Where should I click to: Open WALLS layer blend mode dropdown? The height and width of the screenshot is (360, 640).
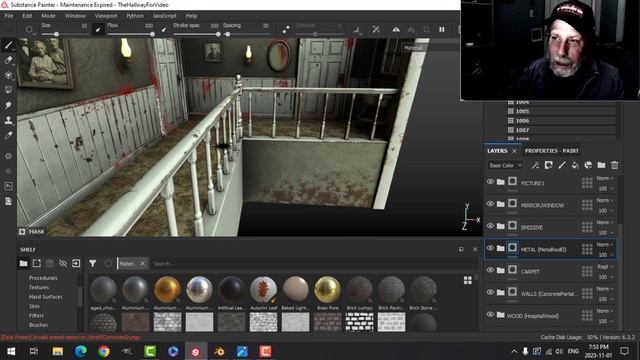point(605,289)
